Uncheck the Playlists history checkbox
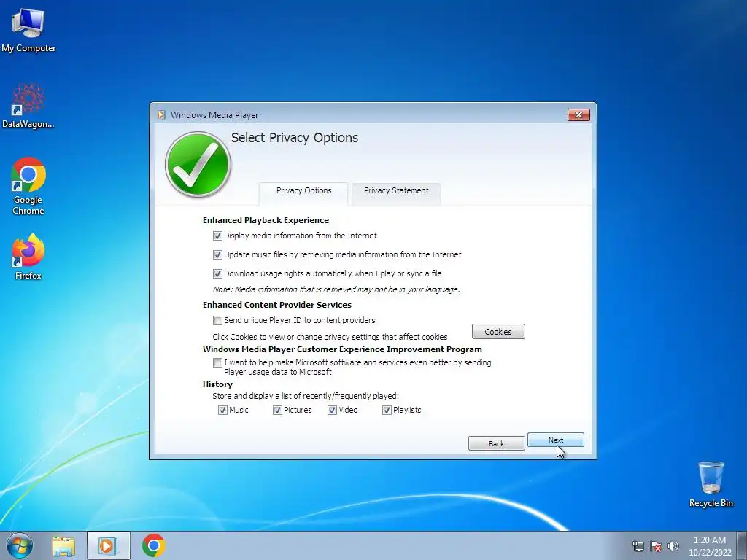This screenshot has width=747, height=560. (x=387, y=410)
